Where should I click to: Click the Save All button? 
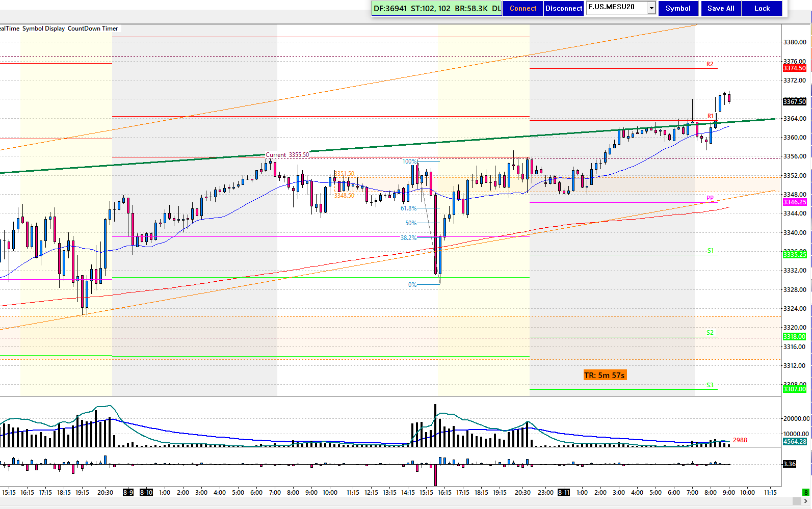[721, 8]
